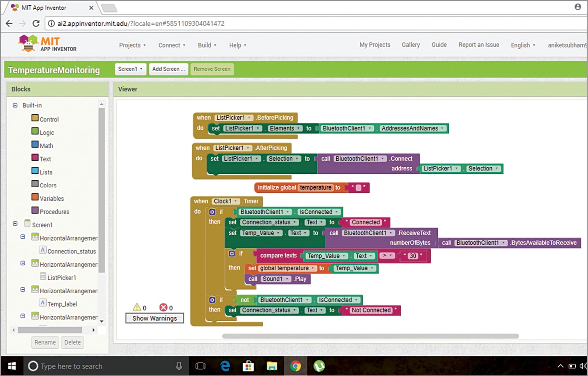Screen dimensions: 588x376
Task: Click the Add Screen button
Action: [168, 69]
